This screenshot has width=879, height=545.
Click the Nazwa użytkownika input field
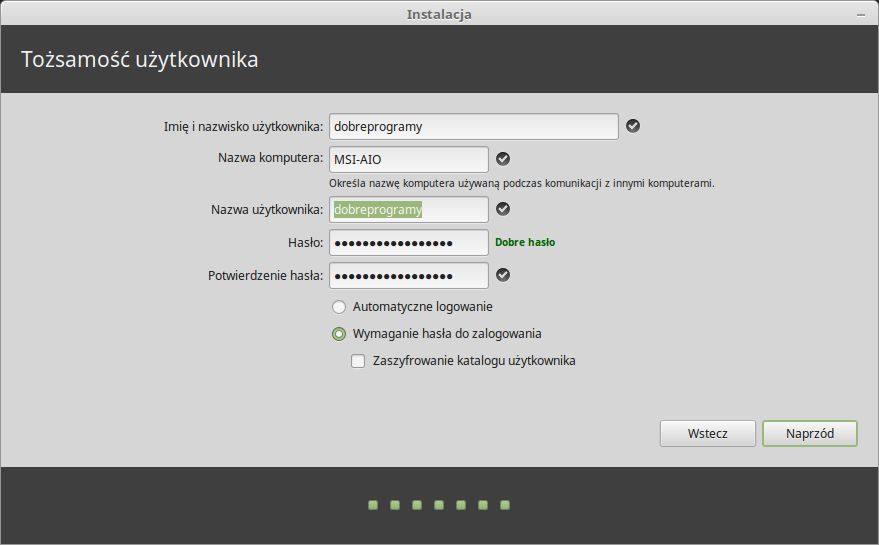409,209
